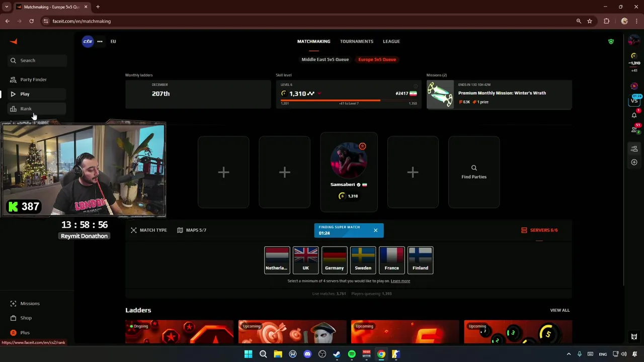Click the Missions sidebar icon
Screen dimensions: 644x362
[x=13, y=303]
